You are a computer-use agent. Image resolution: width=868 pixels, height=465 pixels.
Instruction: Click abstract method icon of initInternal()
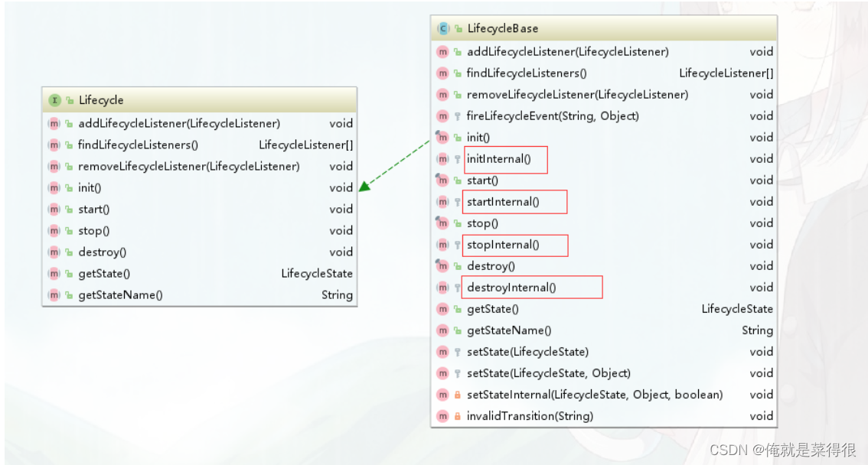point(442,159)
